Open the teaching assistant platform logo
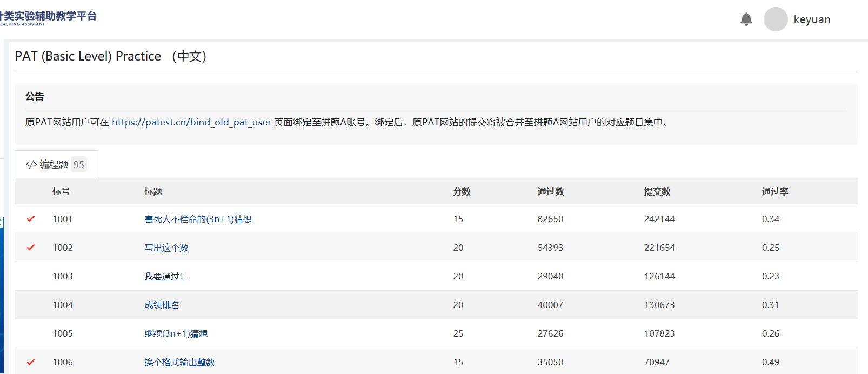Image resolution: width=868 pixels, height=374 pixels. pos(48,18)
